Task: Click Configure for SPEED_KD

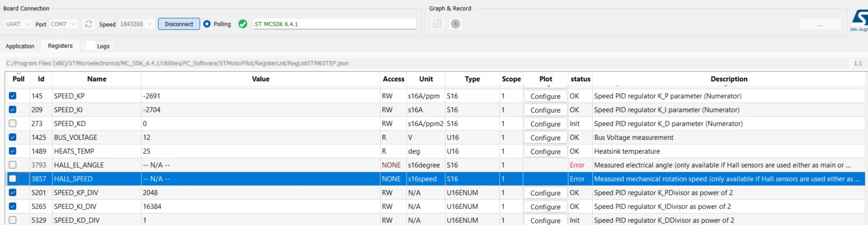Action: tap(545, 124)
